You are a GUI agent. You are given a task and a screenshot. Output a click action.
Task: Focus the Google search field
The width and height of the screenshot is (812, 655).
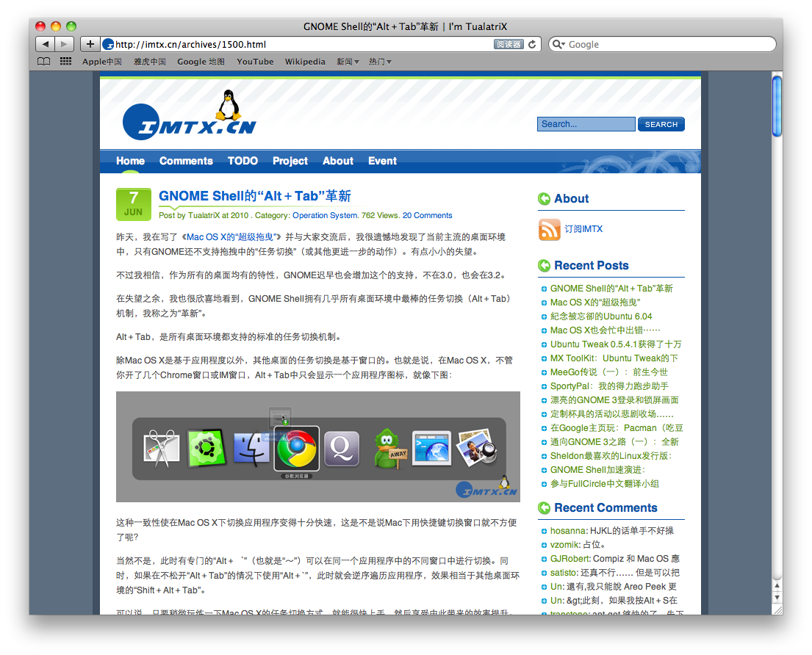662,45
